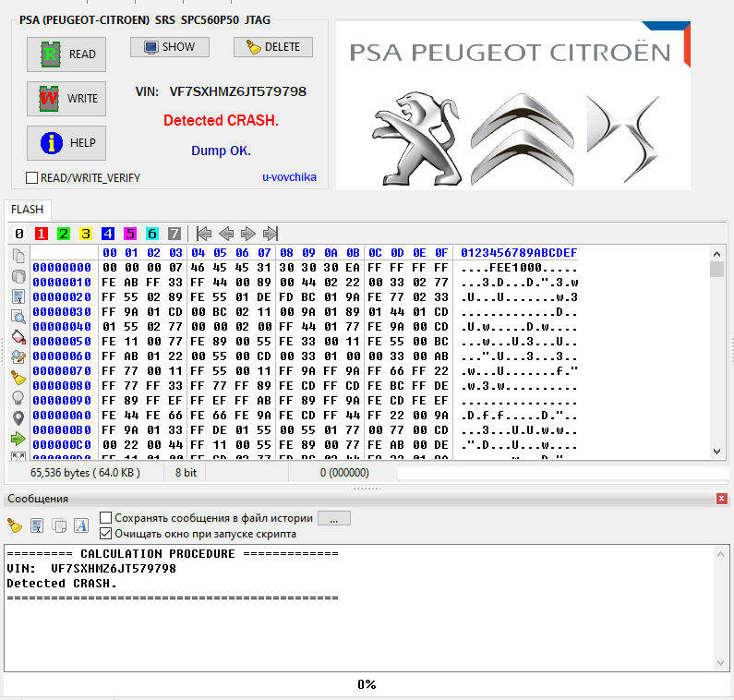The image size is (734, 700).
Task: Close the Сообщения panel with red X
Action: (x=721, y=499)
